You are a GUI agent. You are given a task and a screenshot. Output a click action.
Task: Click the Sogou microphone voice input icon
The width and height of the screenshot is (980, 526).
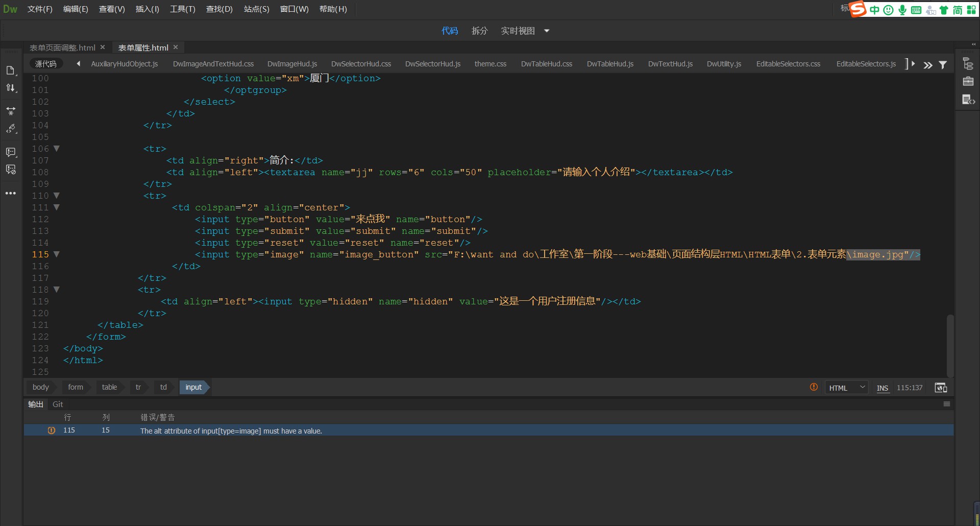(902, 10)
